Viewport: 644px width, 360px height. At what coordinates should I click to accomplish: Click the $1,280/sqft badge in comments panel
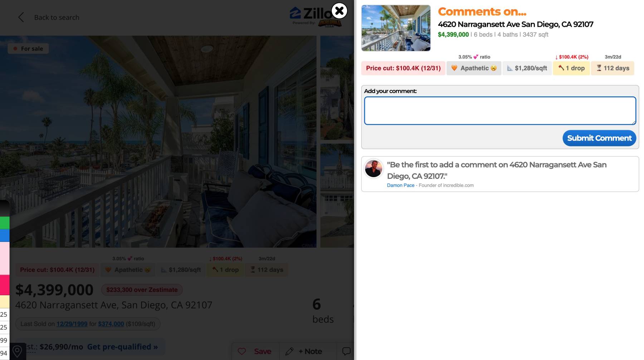pyautogui.click(x=527, y=68)
